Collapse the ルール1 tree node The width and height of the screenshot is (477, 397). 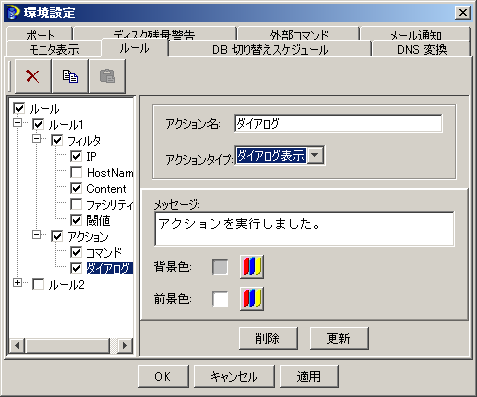pyautogui.click(x=17, y=123)
